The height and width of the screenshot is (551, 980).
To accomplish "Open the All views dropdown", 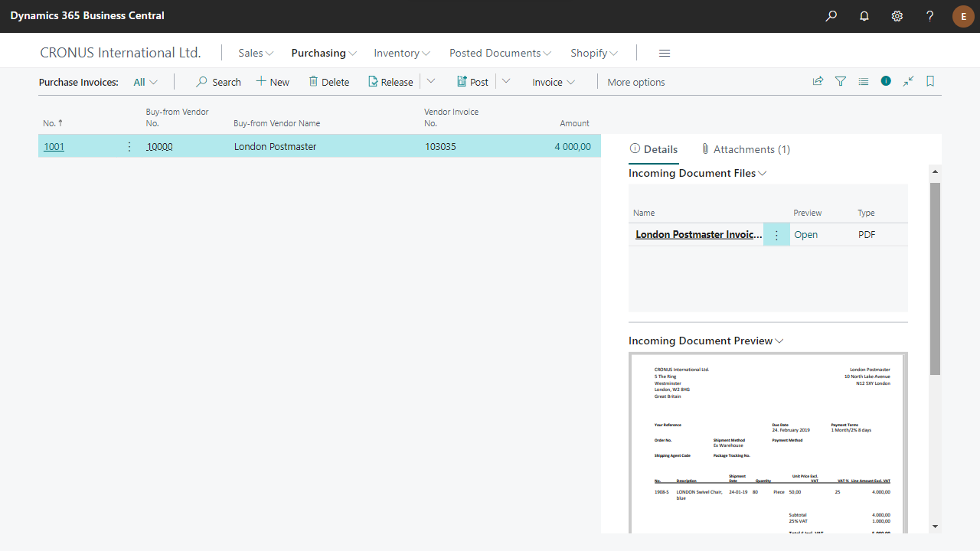I will [x=145, y=82].
